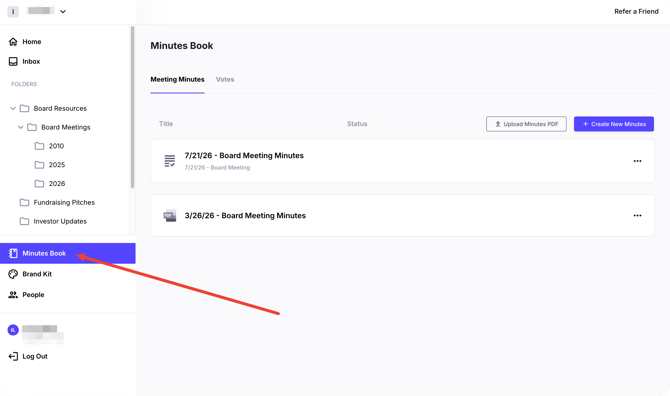Viewport: 670px width, 396px height.
Task: Click the People group icon
Action: (x=13, y=295)
